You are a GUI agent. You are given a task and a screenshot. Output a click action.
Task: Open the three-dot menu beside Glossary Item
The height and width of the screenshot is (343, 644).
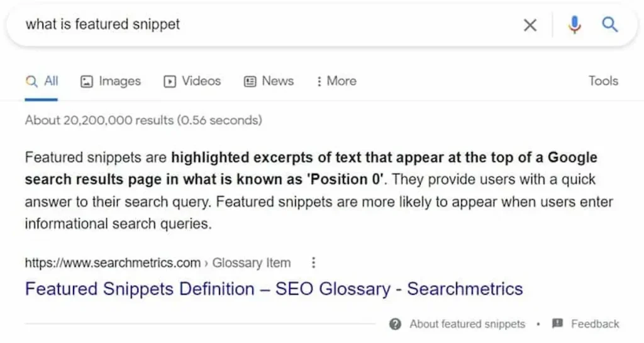(314, 263)
